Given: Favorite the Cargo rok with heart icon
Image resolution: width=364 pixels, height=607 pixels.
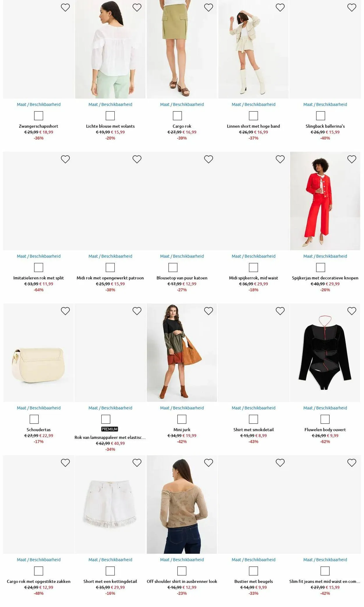Looking at the screenshot, I should [x=208, y=8].
